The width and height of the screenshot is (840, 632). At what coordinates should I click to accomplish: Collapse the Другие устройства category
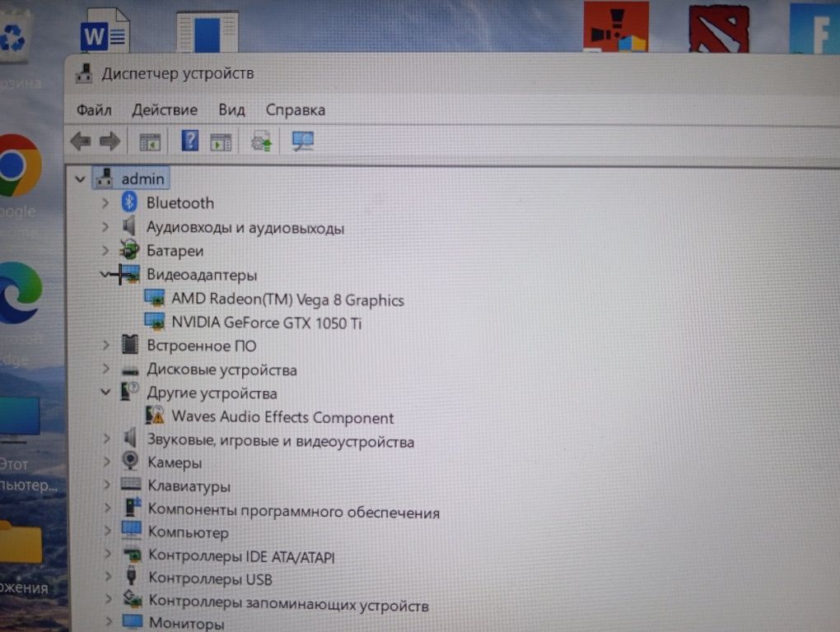(x=105, y=393)
